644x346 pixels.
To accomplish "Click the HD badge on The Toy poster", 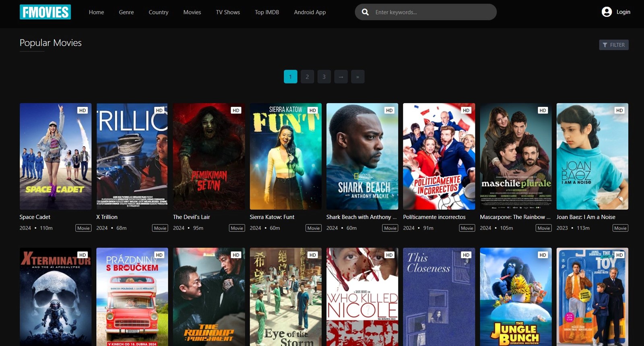I will pos(619,255).
